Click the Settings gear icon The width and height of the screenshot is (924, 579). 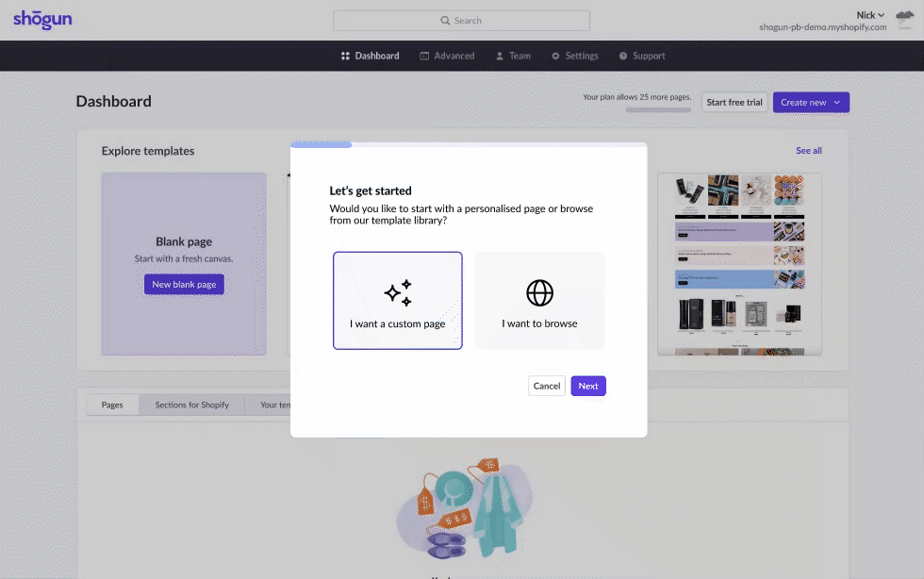pos(555,57)
